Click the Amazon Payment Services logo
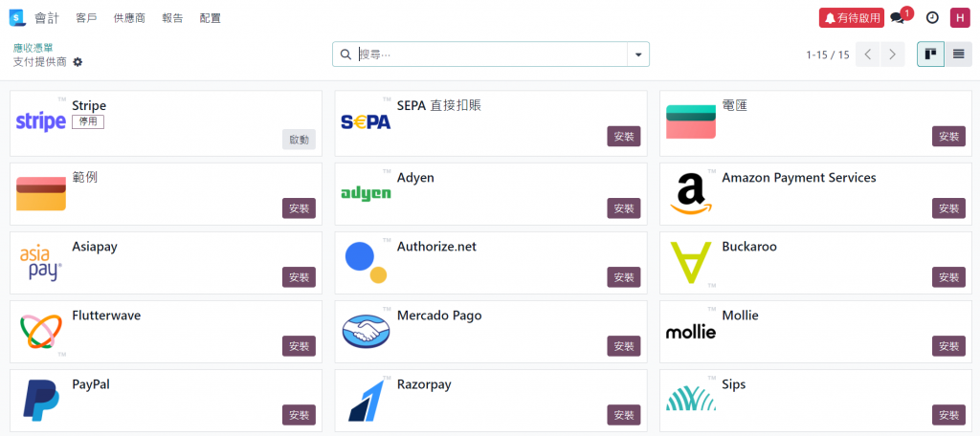The width and height of the screenshot is (980, 436). (691, 193)
